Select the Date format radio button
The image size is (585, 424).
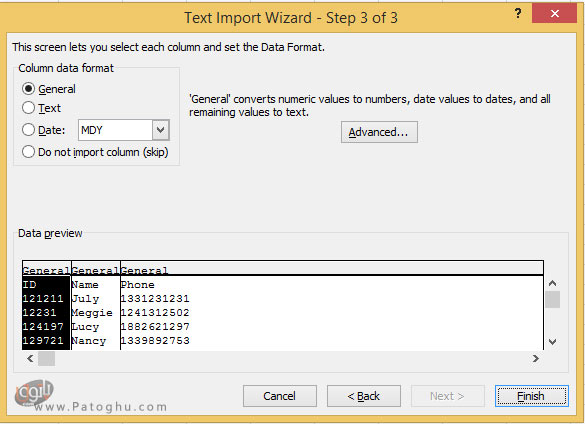(x=28, y=130)
